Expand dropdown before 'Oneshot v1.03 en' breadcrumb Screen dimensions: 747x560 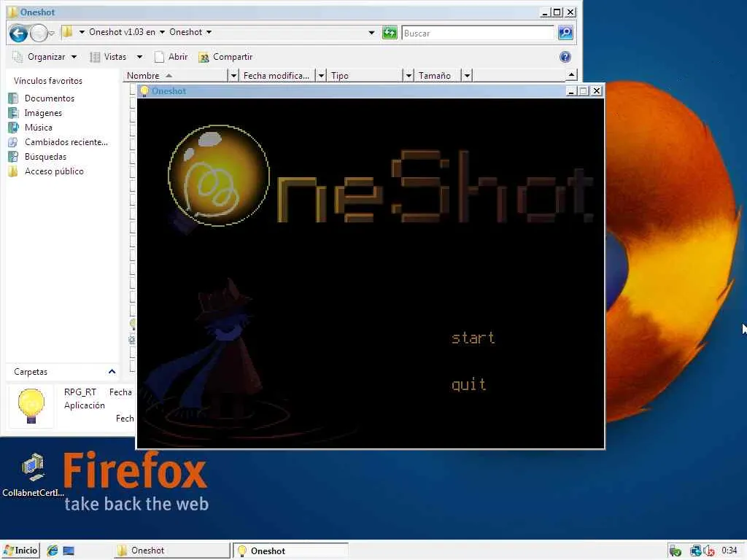coord(82,32)
